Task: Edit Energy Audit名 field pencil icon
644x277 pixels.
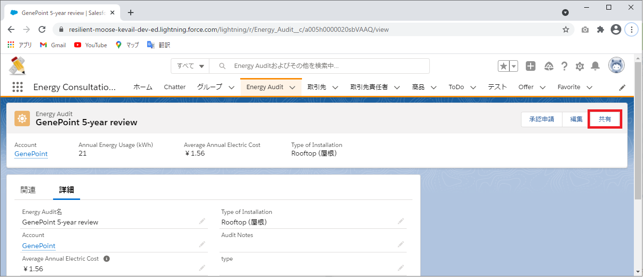Action: tap(202, 221)
